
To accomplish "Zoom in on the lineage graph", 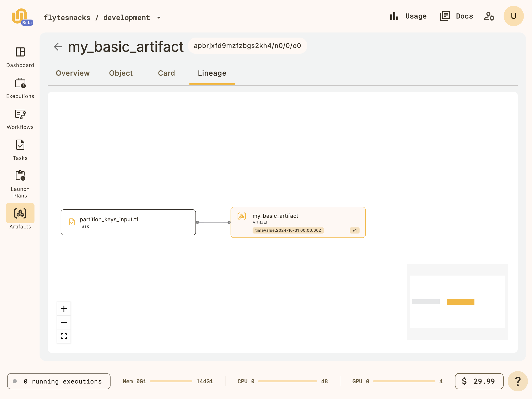I will tap(64, 309).
